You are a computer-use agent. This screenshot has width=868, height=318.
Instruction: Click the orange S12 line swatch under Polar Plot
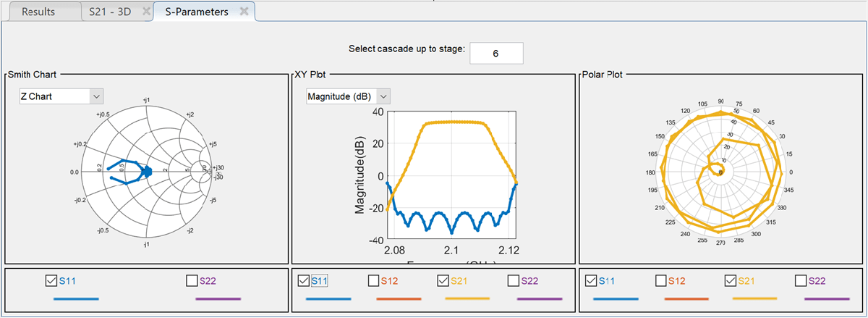tap(686, 298)
